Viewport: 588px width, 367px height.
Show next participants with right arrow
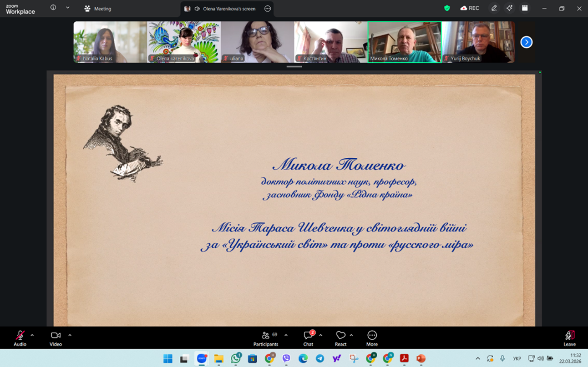click(526, 42)
